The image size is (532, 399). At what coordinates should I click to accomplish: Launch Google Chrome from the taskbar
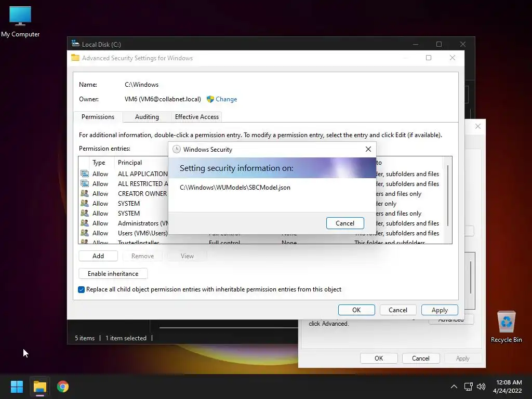[x=63, y=387]
